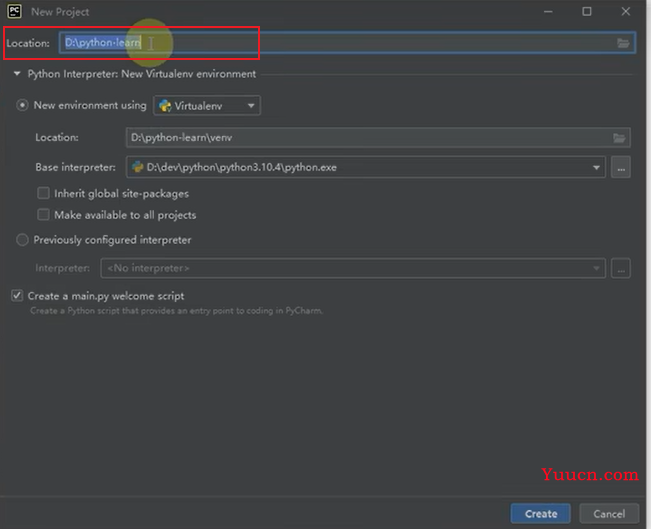Select Previously configured interpreter radio button
The image size is (651, 529).
pyautogui.click(x=22, y=240)
